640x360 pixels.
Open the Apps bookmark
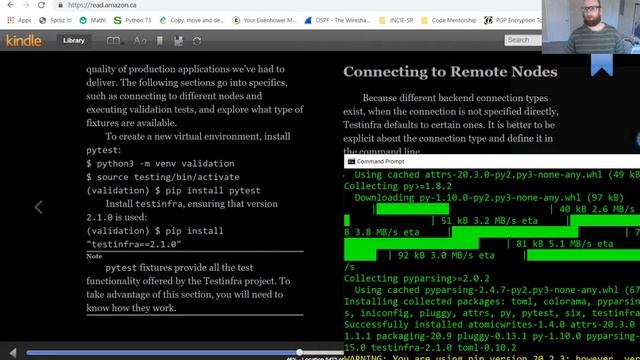19,20
